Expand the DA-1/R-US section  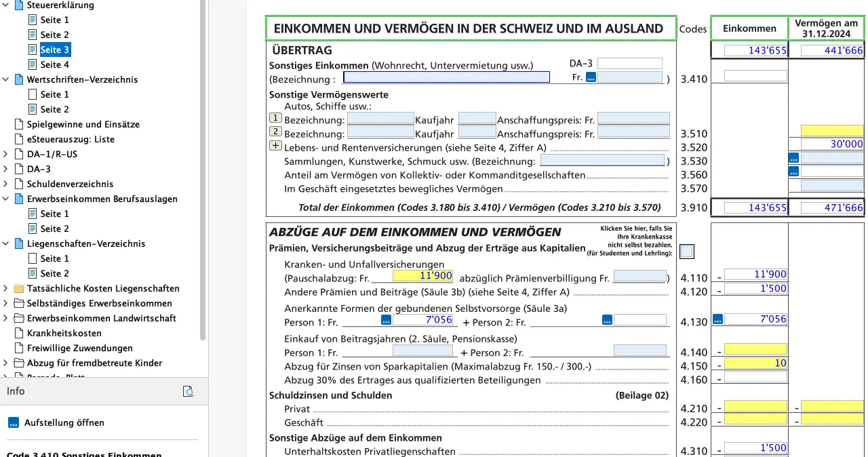(5, 154)
